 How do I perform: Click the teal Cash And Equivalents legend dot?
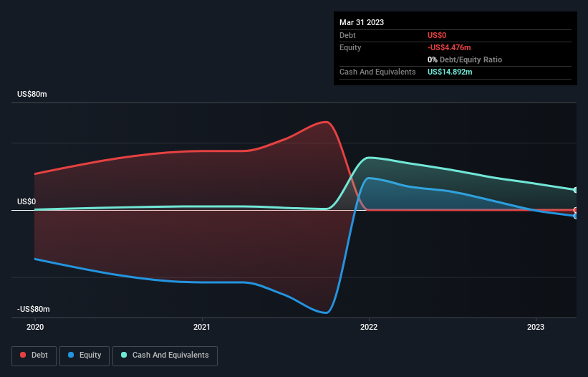pos(124,355)
